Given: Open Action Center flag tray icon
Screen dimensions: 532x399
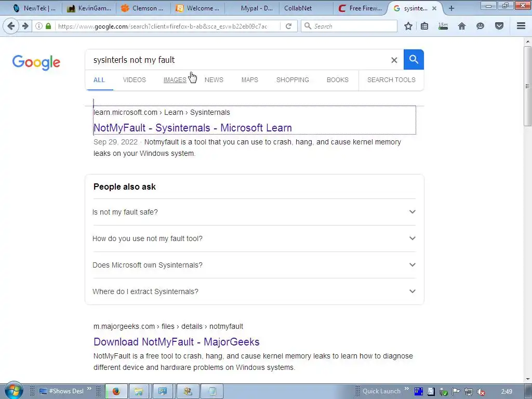Looking at the screenshot, I should (x=456, y=392).
